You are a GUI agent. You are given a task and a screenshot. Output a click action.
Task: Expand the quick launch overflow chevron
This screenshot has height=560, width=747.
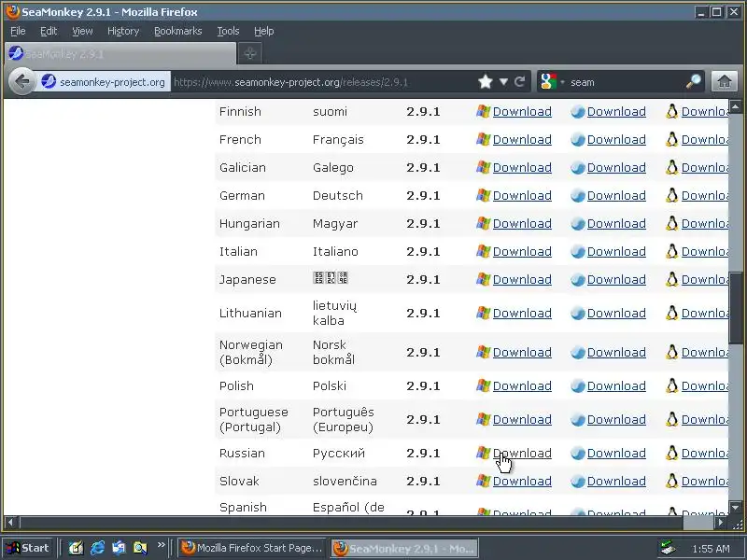(x=161, y=545)
